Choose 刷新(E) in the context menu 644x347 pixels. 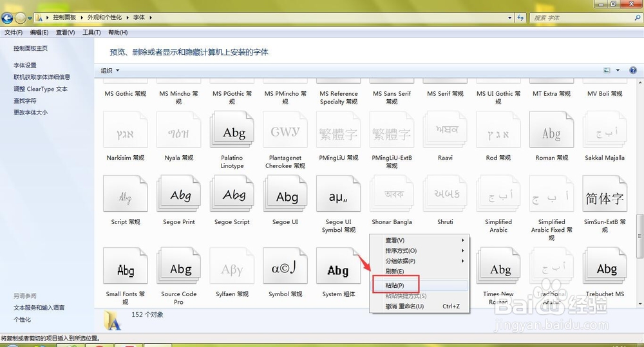pos(419,272)
